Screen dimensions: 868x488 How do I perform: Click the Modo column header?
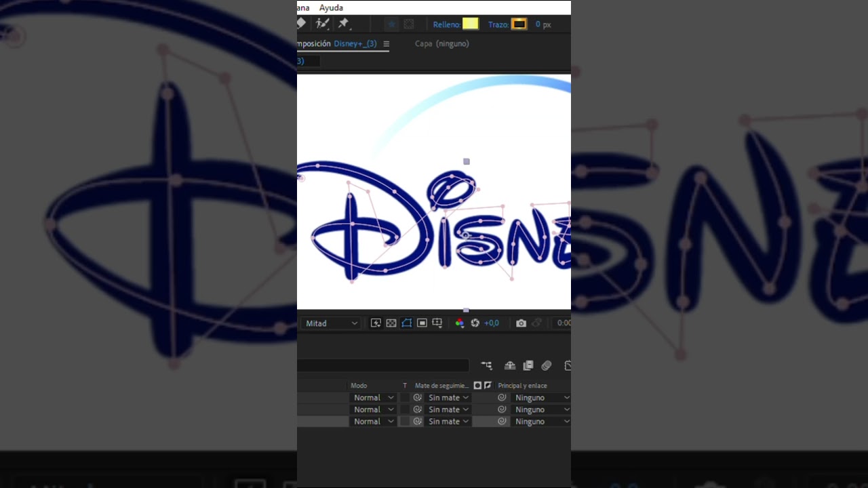click(359, 386)
